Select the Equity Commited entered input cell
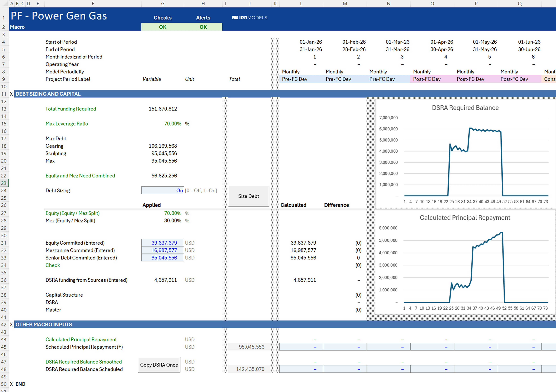The image size is (556, 392). click(x=163, y=243)
